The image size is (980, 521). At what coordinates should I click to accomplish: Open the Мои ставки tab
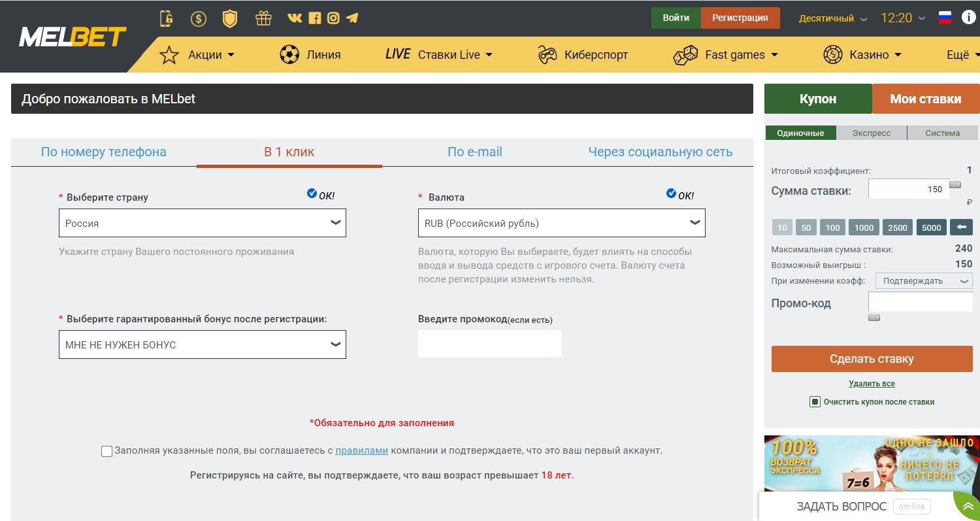[x=926, y=99]
